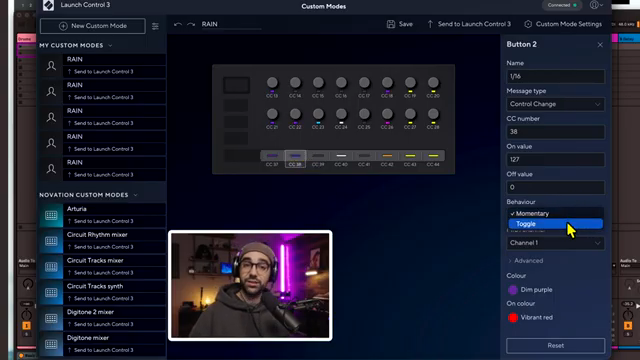
Task: Select the CC 40 white button
Action: 341,156
